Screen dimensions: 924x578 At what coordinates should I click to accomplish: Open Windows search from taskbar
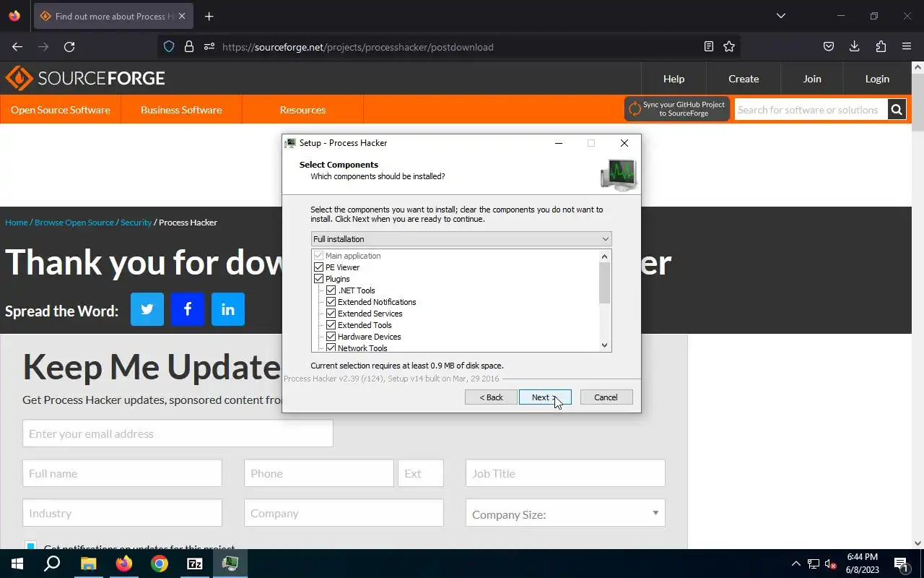(52, 564)
